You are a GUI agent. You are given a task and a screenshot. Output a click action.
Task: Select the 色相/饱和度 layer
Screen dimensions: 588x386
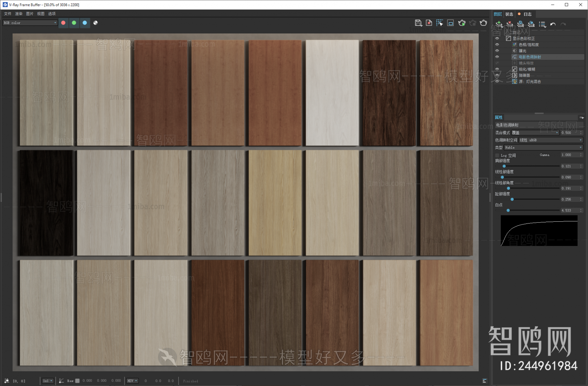coord(548,45)
